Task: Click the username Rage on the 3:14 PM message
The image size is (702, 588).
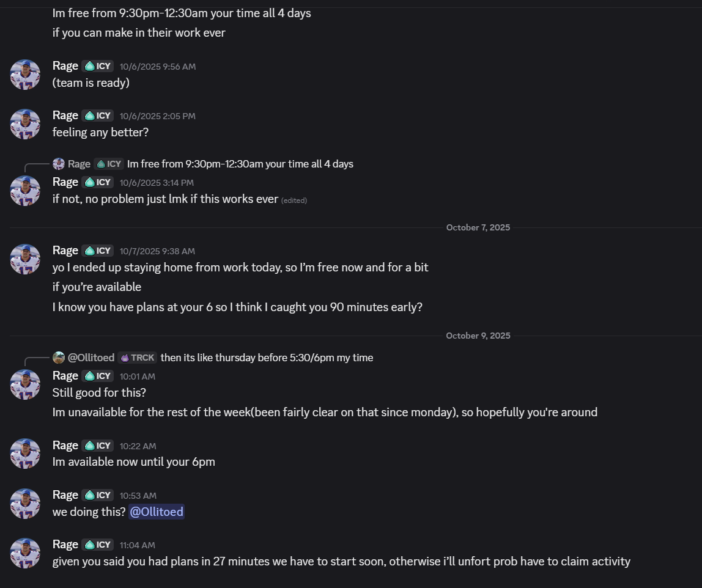Action: click(x=65, y=182)
